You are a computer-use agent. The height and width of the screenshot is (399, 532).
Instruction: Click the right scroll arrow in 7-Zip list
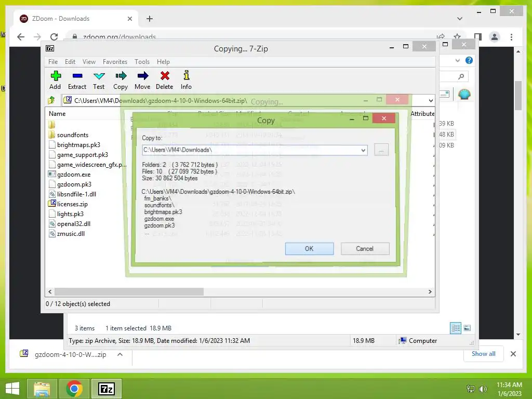click(430, 292)
